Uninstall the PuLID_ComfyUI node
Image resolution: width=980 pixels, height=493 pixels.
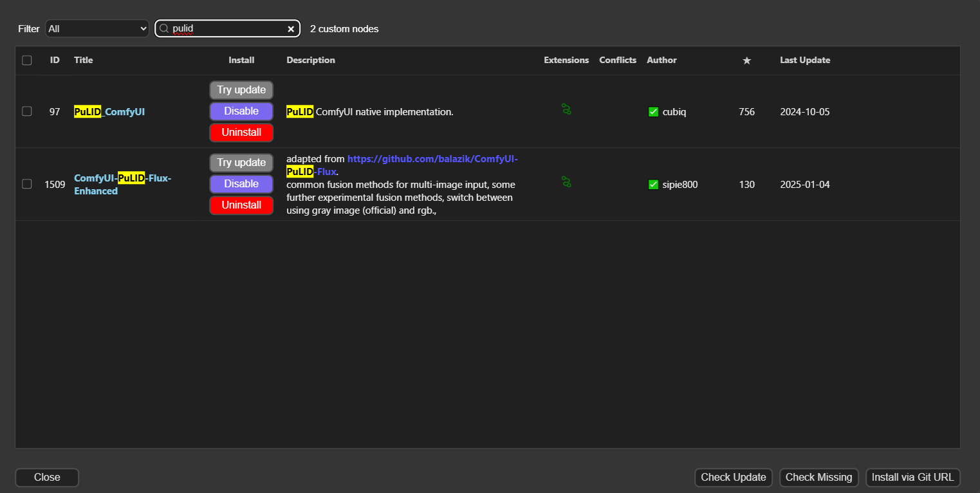241,133
